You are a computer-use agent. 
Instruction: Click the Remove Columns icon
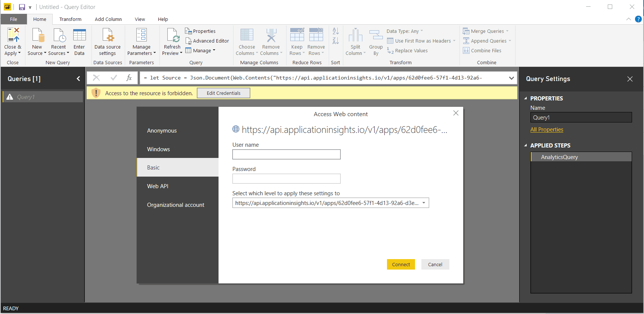pos(272,35)
